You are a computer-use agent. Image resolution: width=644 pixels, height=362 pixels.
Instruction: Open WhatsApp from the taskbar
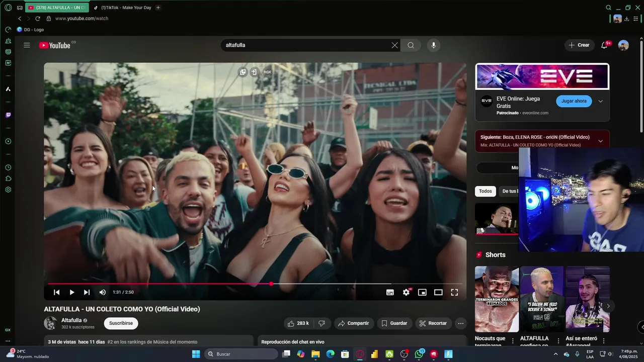click(x=420, y=354)
